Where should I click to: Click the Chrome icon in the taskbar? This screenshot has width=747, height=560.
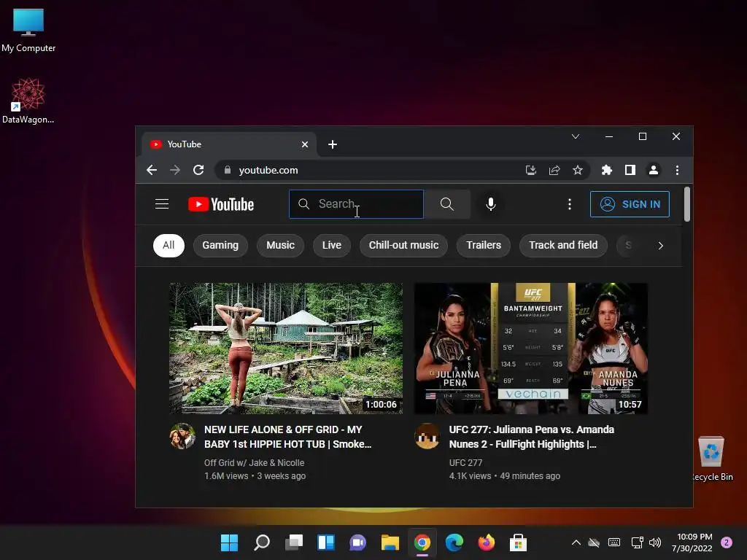coord(422,542)
